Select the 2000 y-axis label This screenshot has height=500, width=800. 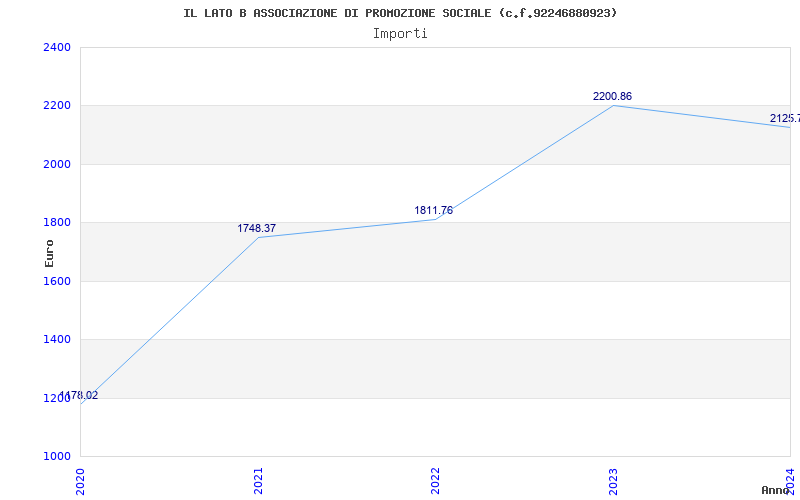tap(57, 164)
